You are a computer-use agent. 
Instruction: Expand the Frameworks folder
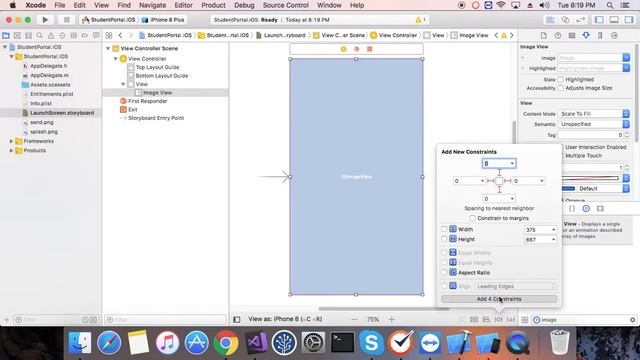(11, 141)
